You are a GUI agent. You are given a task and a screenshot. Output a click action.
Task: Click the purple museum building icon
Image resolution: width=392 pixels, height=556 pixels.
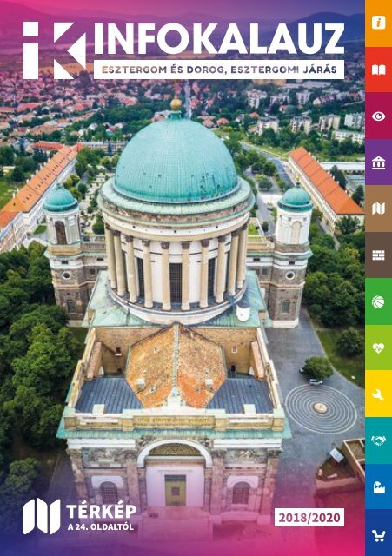[378, 162]
